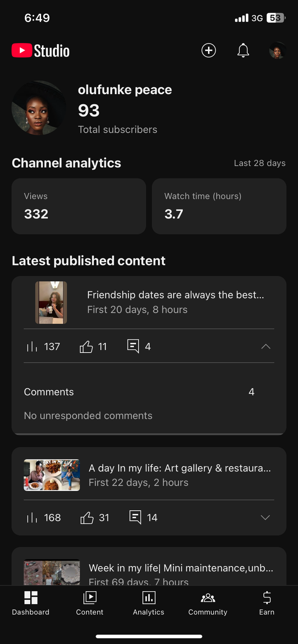Open comments icon showing 14

pyautogui.click(x=143, y=517)
